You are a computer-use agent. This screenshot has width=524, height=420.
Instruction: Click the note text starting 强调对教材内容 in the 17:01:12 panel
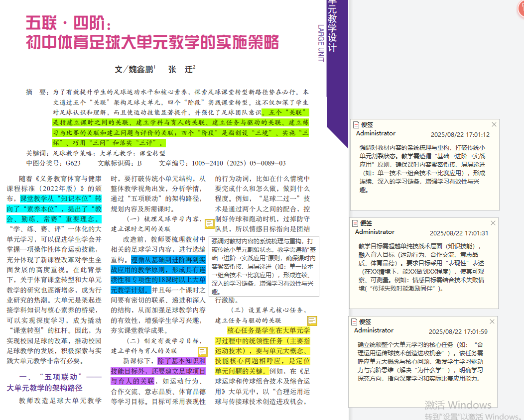[x=422, y=169]
